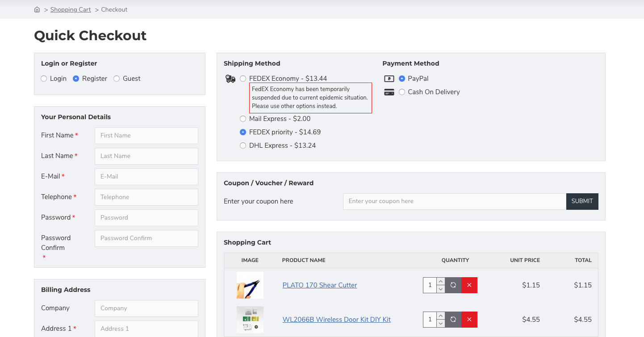Click the PLATO Shear Cutter quantity box

coord(430,285)
